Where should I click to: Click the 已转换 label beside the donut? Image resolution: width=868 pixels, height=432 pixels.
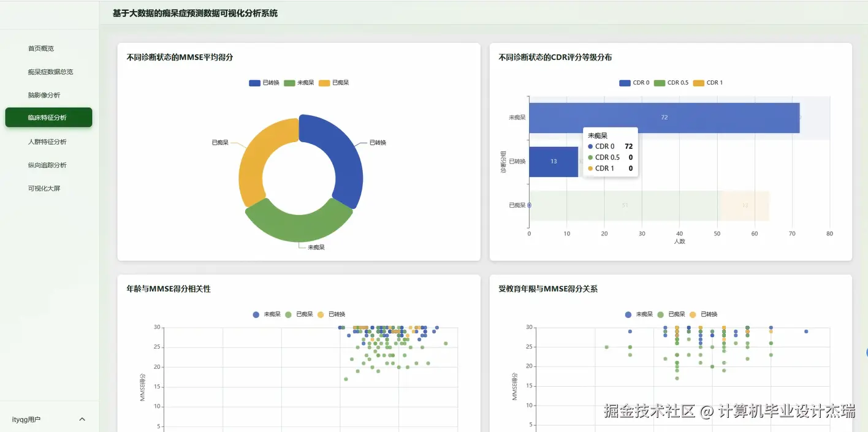[378, 143]
